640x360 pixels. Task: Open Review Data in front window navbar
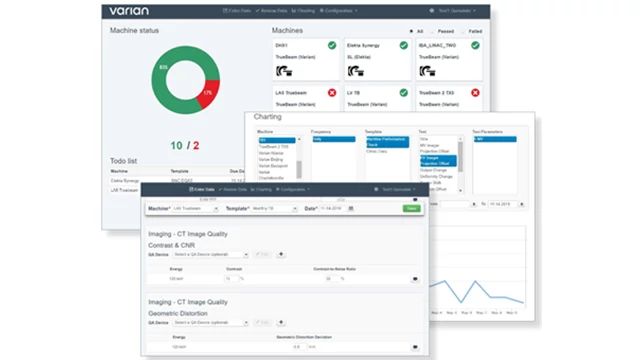click(x=233, y=189)
